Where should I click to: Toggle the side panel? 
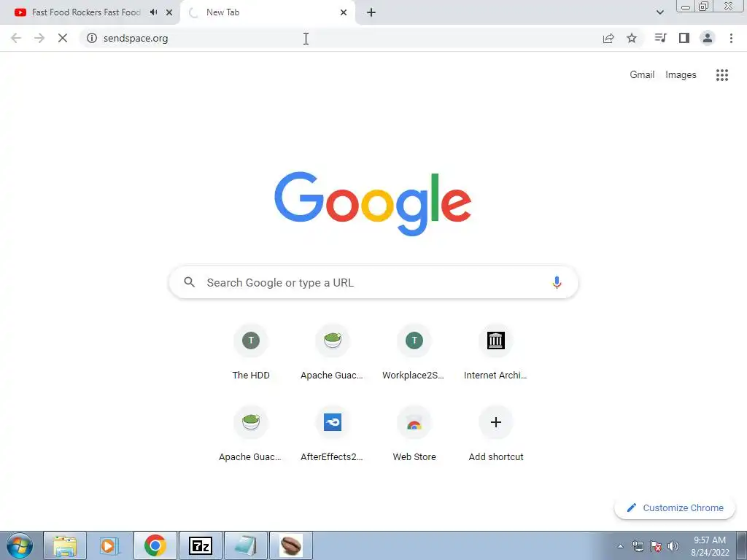click(x=684, y=38)
